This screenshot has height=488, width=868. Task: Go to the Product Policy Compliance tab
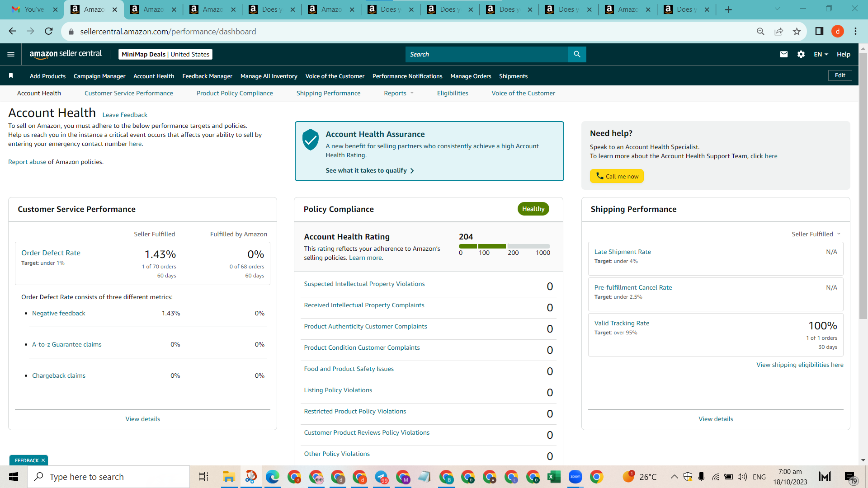235,93
